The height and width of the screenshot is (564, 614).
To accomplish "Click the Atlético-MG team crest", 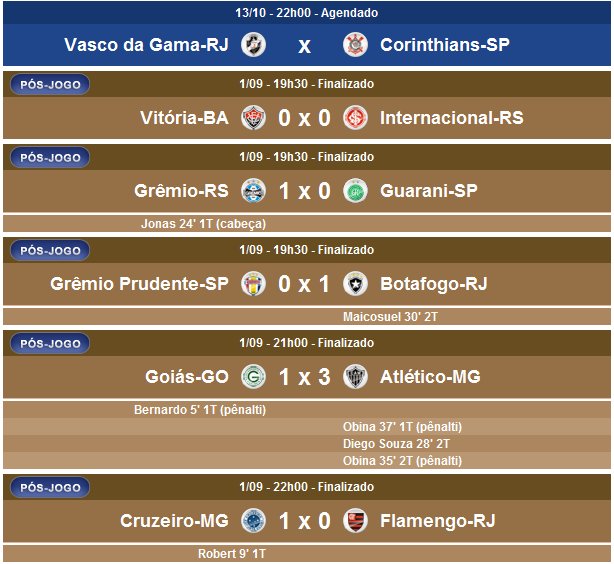I will tap(354, 377).
